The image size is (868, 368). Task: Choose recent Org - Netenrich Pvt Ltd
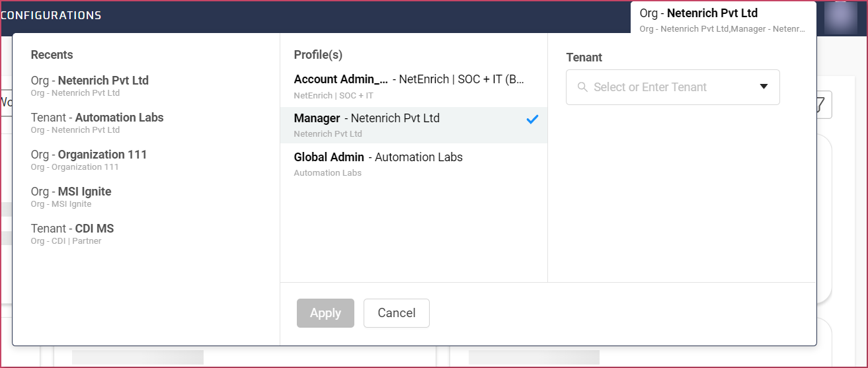pyautogui.click(x=90, y=86)
